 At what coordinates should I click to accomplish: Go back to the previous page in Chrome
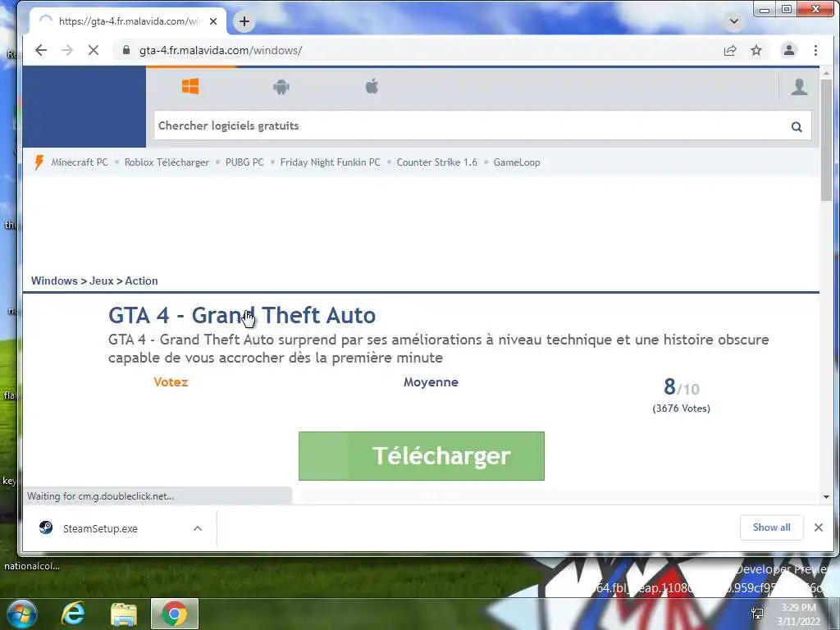tap(41, 50)
